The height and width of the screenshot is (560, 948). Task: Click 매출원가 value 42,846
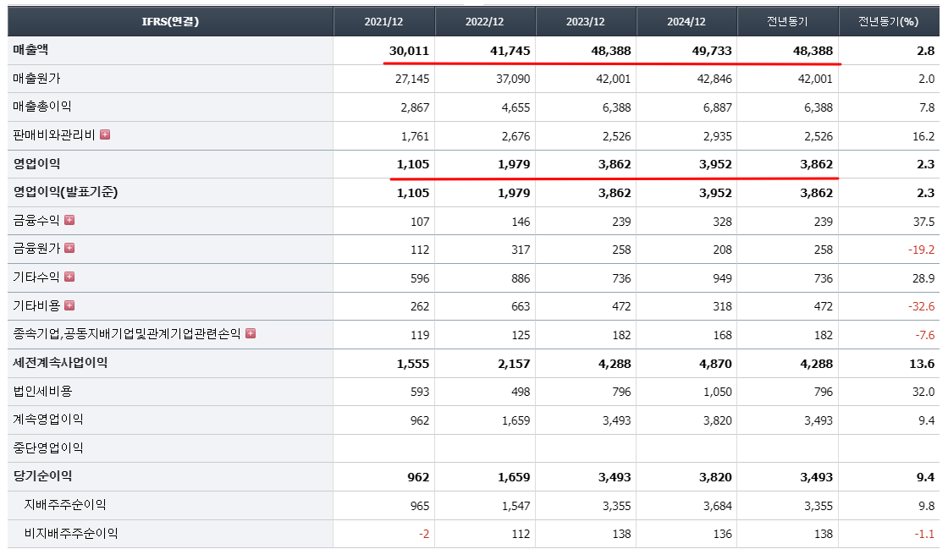[715, 80]
